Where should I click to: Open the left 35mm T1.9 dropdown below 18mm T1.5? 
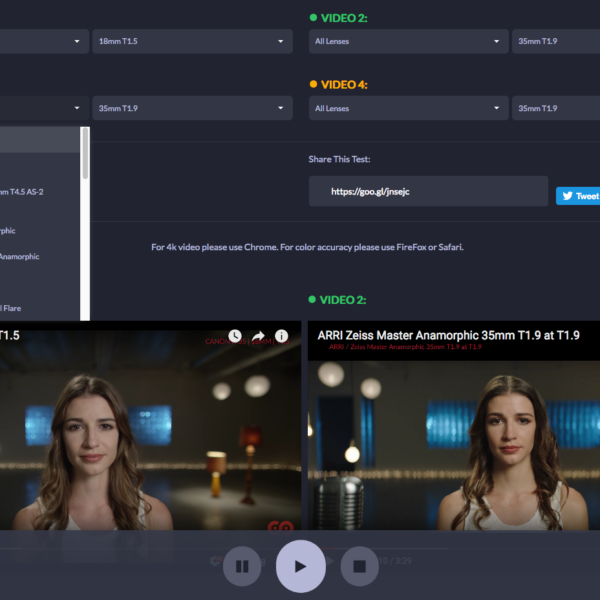192,108
